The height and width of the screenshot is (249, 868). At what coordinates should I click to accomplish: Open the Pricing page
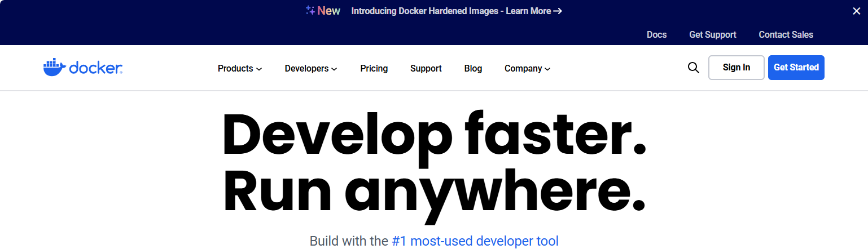(374, 68)
